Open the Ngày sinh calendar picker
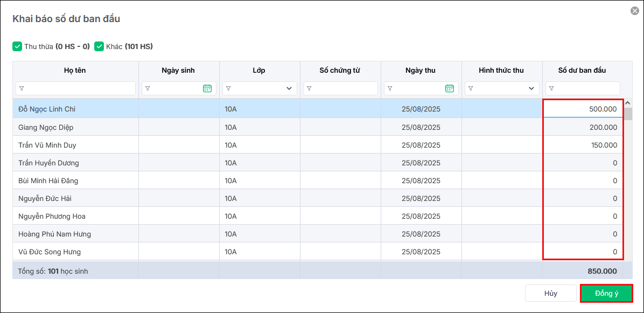 pyautogui.click(x=207, y=89)
